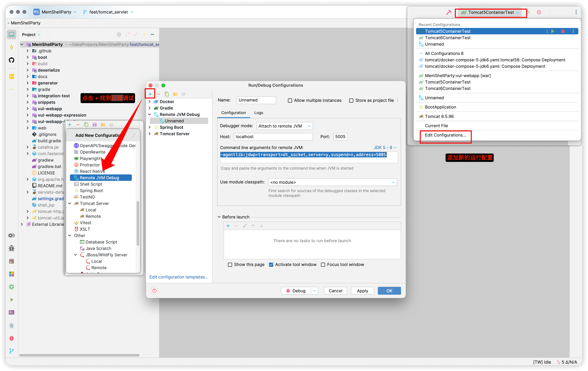Click the Name input field
The image size is (588, 371).
coord(256,100)
